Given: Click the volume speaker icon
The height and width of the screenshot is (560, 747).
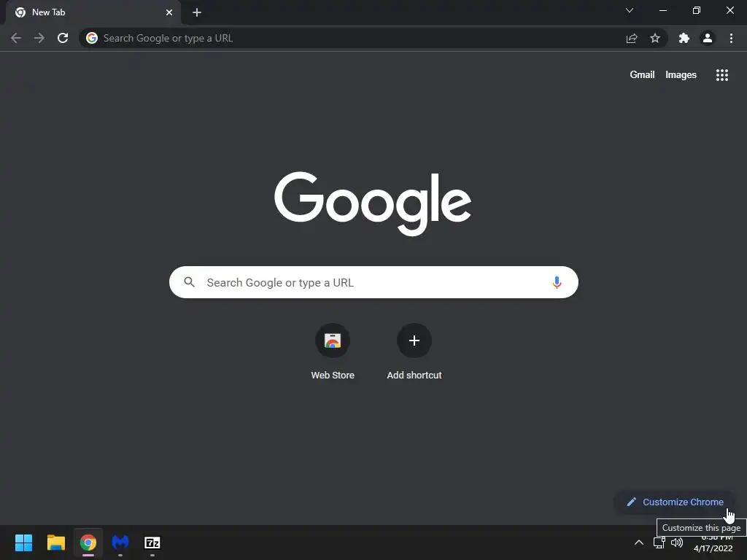Looking at the screenshot, I should coord(676,542).
